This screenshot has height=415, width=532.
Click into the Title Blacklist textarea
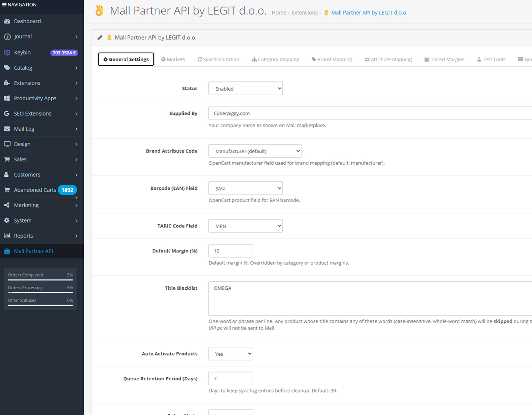click(x=370, y=299)
